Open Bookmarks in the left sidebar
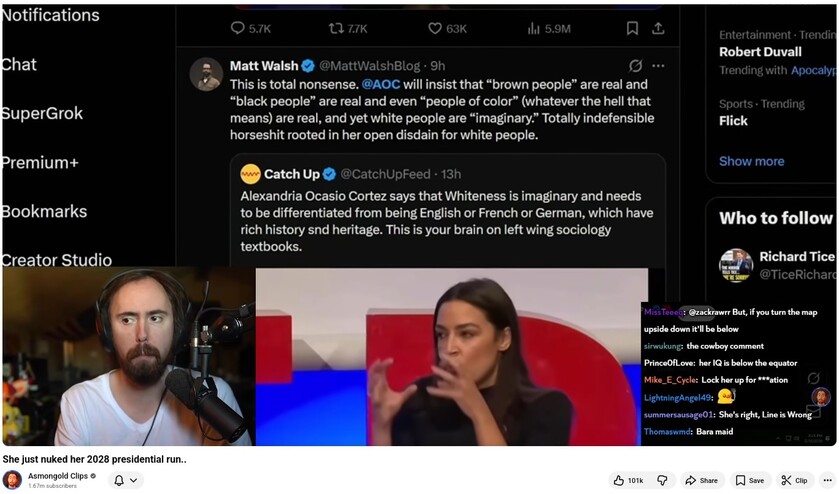Screen dimensions: 839x494 [x=44, y=211]
